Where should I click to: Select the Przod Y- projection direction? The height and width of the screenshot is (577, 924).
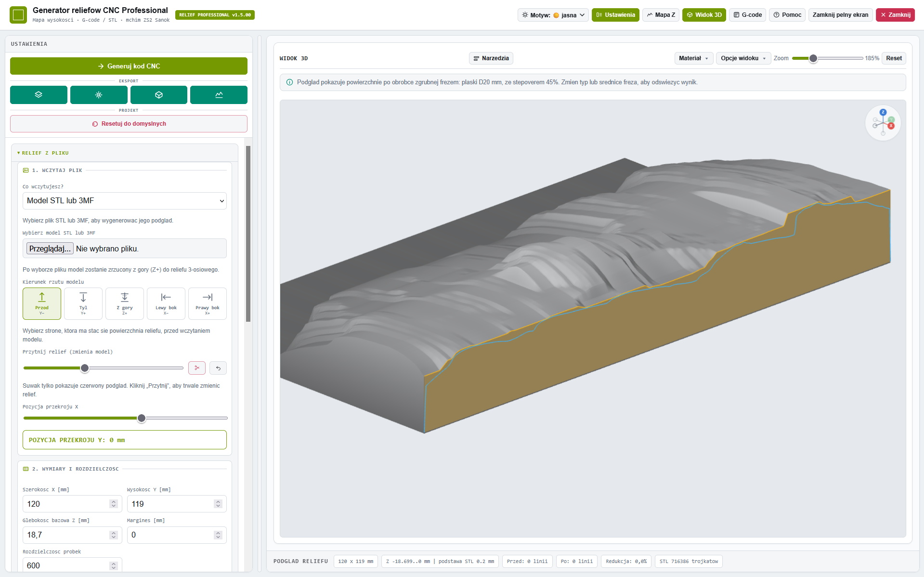click(x=42, y=303)
